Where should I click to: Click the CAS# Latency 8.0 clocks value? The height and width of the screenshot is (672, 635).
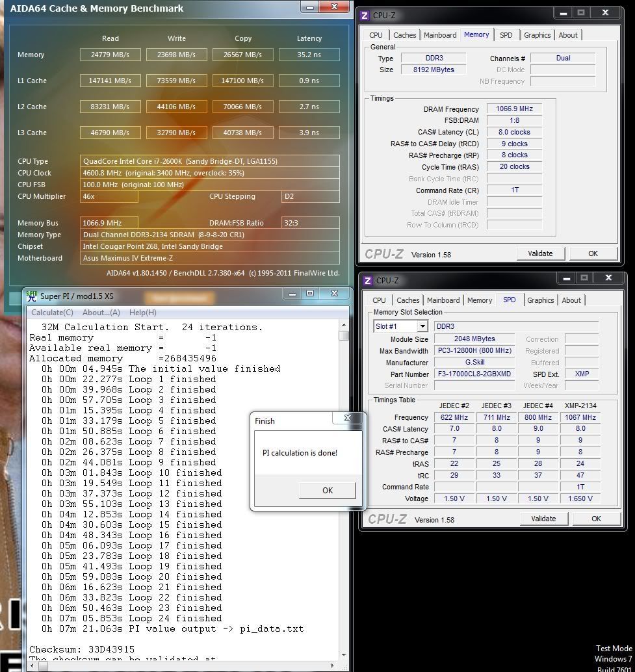[x=514, y=133]
